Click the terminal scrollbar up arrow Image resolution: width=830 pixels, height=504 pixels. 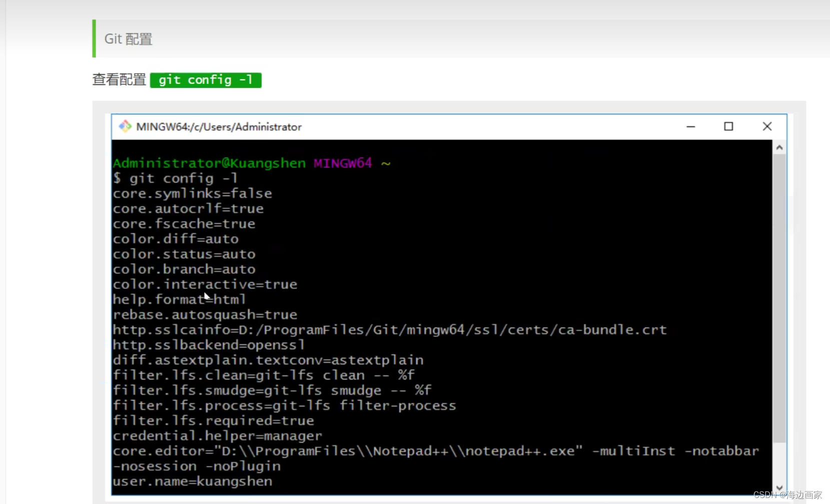(779, 147)
